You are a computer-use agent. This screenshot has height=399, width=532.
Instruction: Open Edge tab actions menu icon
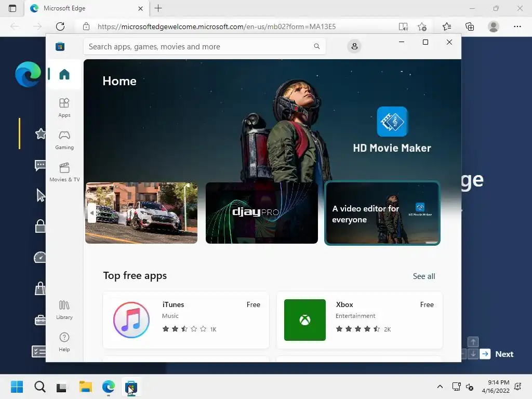click(12, 8)
